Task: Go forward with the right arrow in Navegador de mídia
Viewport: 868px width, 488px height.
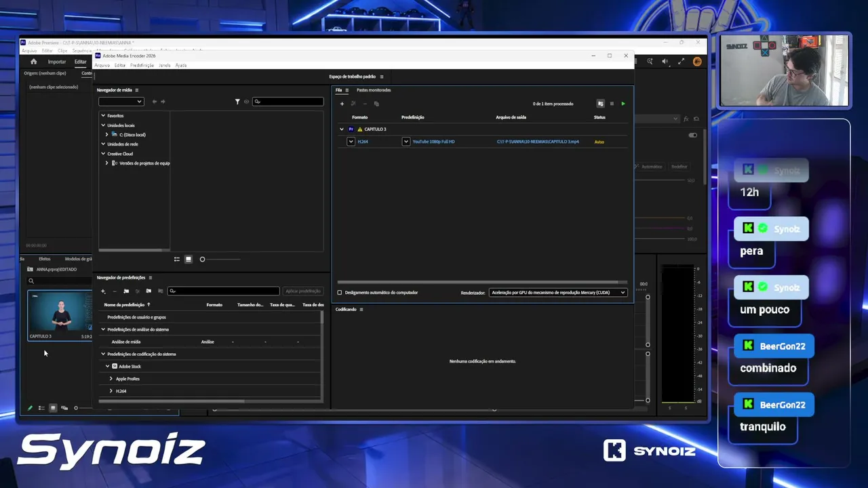Action: 163,102
